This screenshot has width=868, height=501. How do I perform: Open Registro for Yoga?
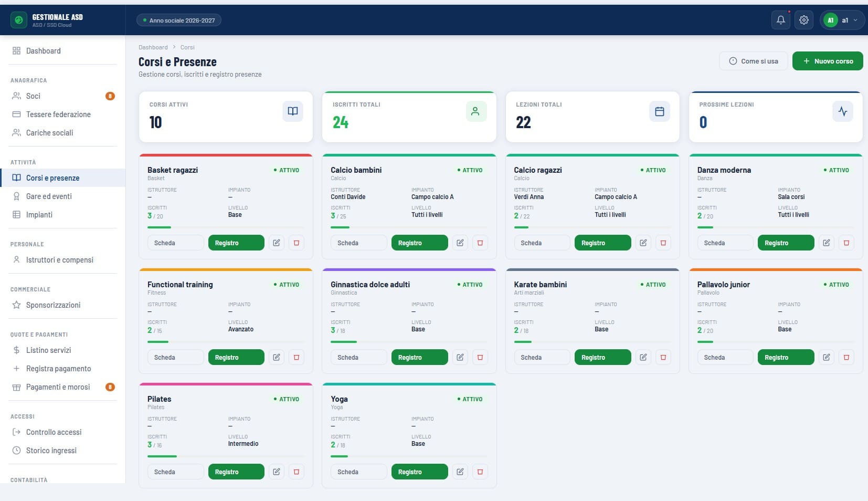[x=420, y=472]
